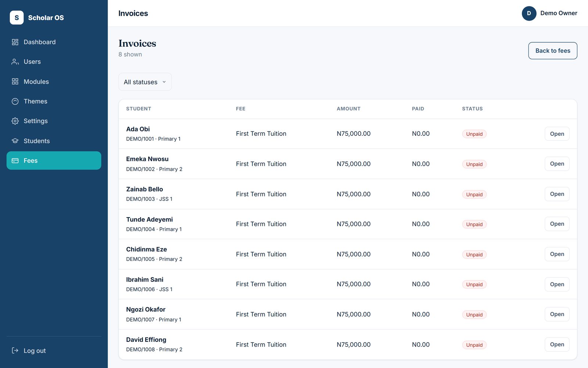The width and height of the screenshot is (588, 368).
Task: Open Ibrahim Sani's invoice
Action: pyautogui.click(x=557, y=284)
